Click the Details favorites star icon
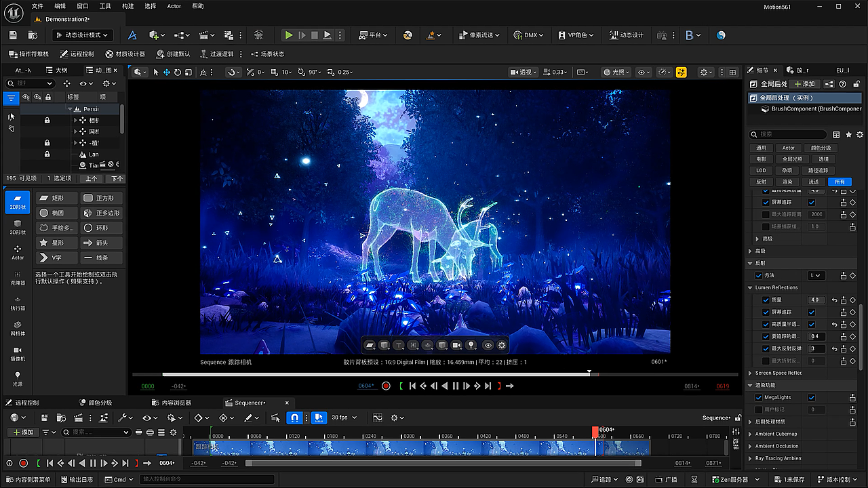 coord(848,134)
